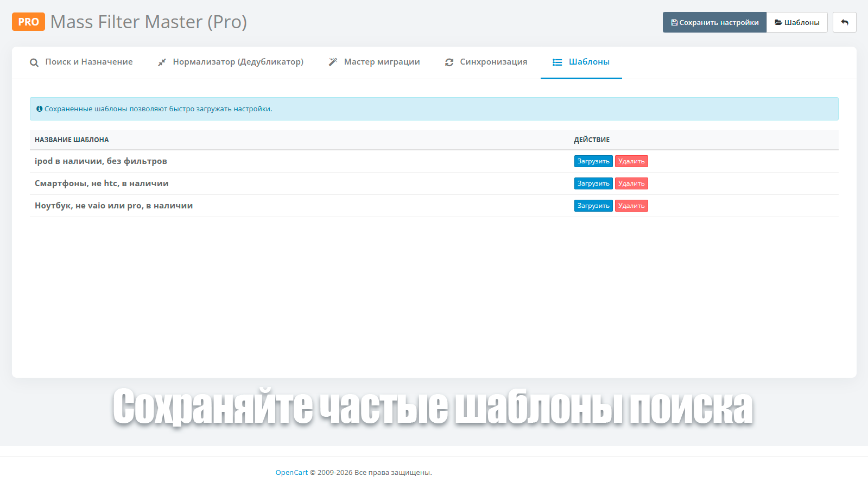Follow the OpenCart footer link
The height and width of the screenshot is (489, 868).
[292, 473]
